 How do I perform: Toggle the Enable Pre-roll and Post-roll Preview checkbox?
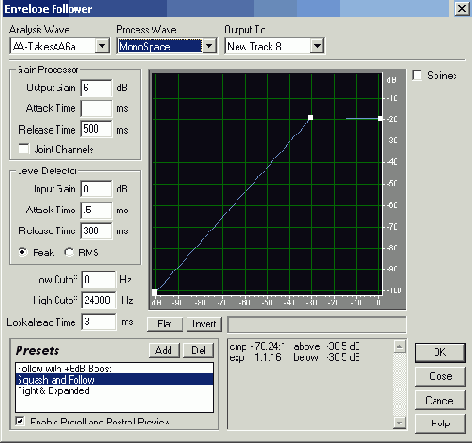[20, 421]
